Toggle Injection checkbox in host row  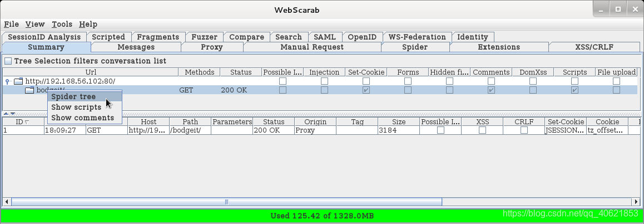324,81
